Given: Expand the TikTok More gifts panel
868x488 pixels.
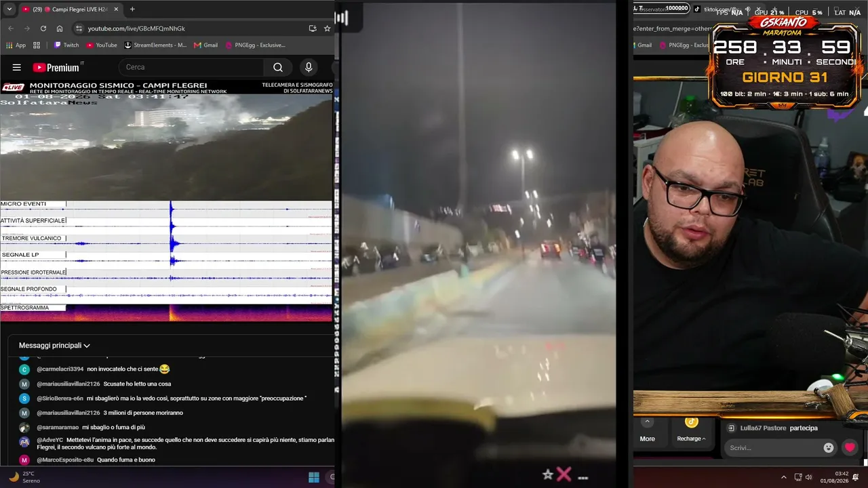Looking at the screenshot, I should point(648,430).
